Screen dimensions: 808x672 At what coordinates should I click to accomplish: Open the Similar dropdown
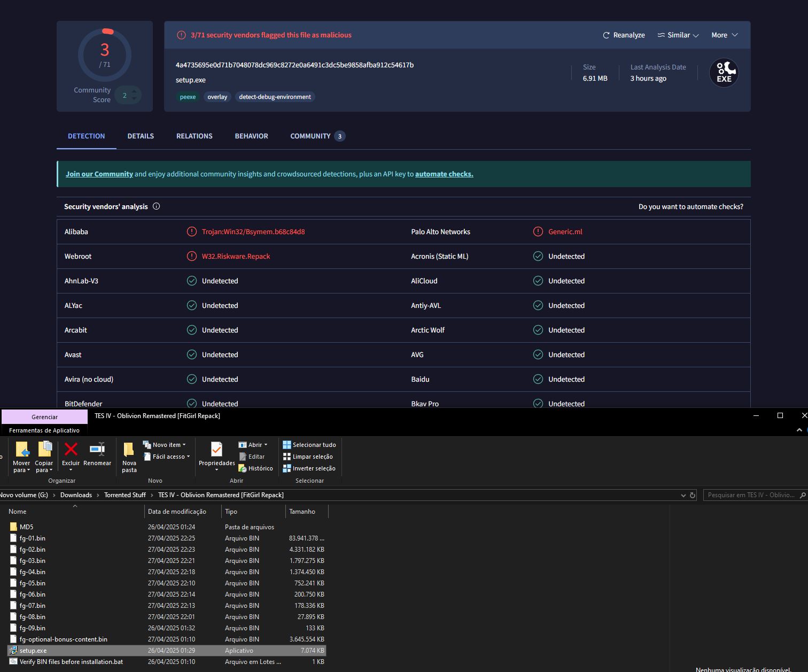[x=678, y=35]
